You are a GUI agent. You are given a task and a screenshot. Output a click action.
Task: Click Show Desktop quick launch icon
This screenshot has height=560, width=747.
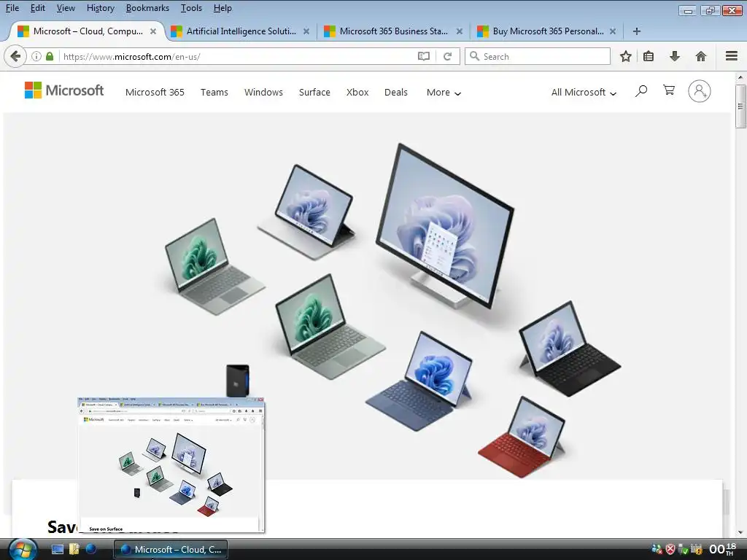click(58, 549)
